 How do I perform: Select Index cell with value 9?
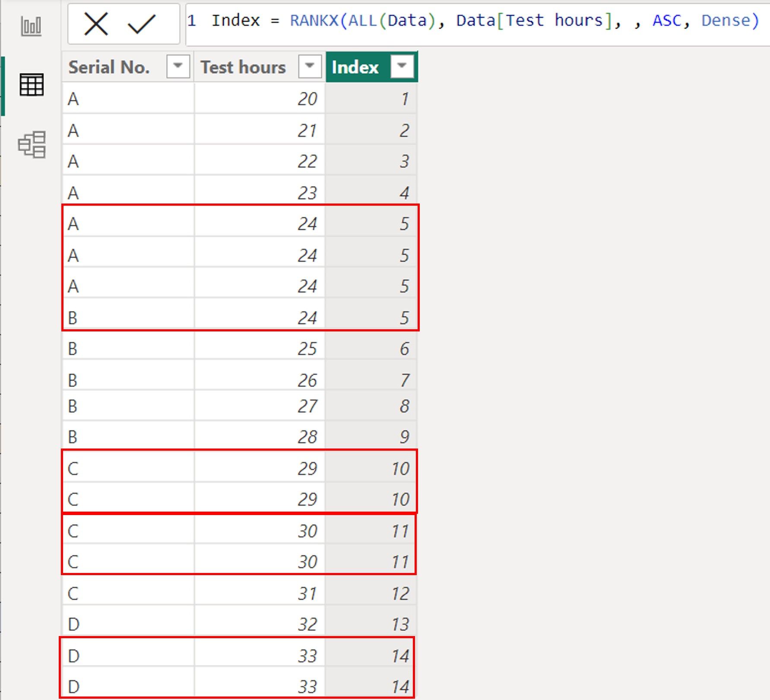click(x=371, y=436)
